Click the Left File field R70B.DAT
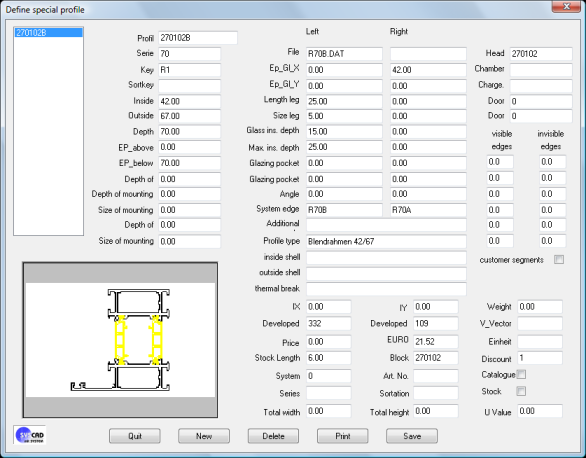 pos(344,54)
